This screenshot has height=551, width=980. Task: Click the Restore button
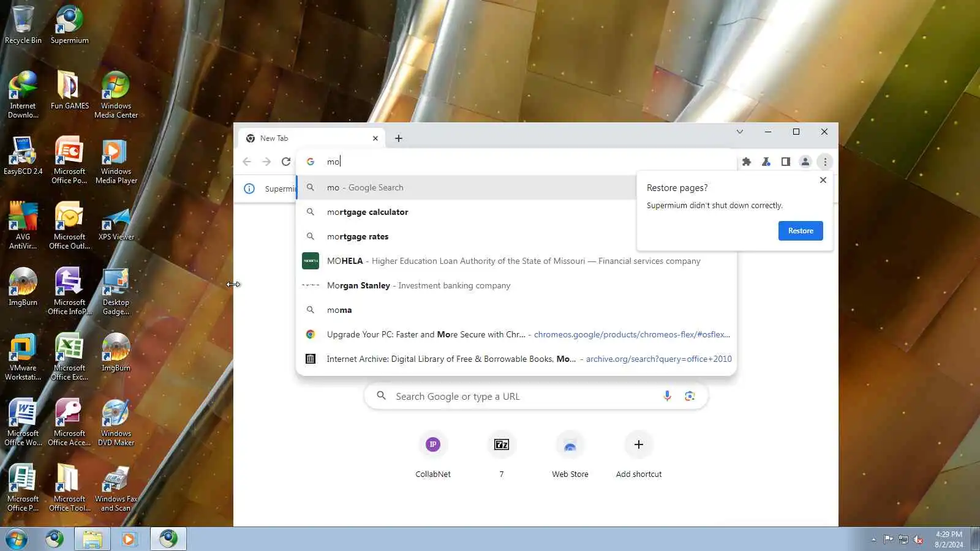click(801, 231)
